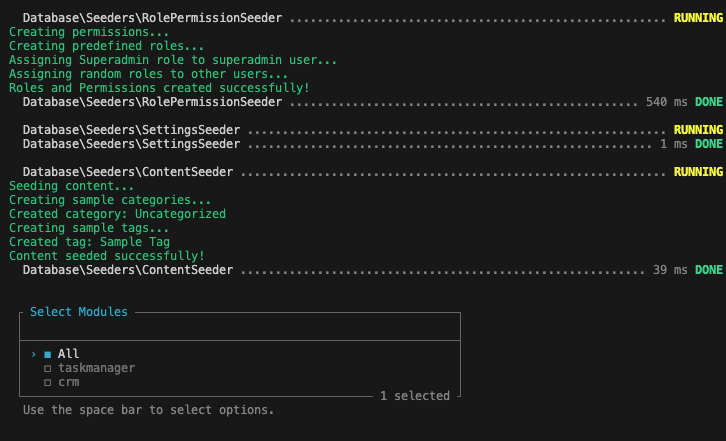Viewport: 726px width, 441px height.
Task: Click 'Assigning random roles to other users...' line
Action: (x=148, y=74)
